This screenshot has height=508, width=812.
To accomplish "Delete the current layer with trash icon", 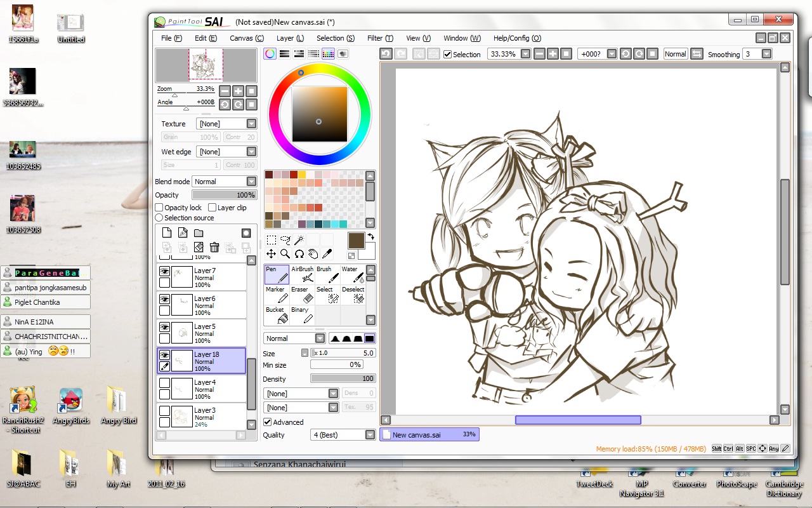I will point(214,247).
